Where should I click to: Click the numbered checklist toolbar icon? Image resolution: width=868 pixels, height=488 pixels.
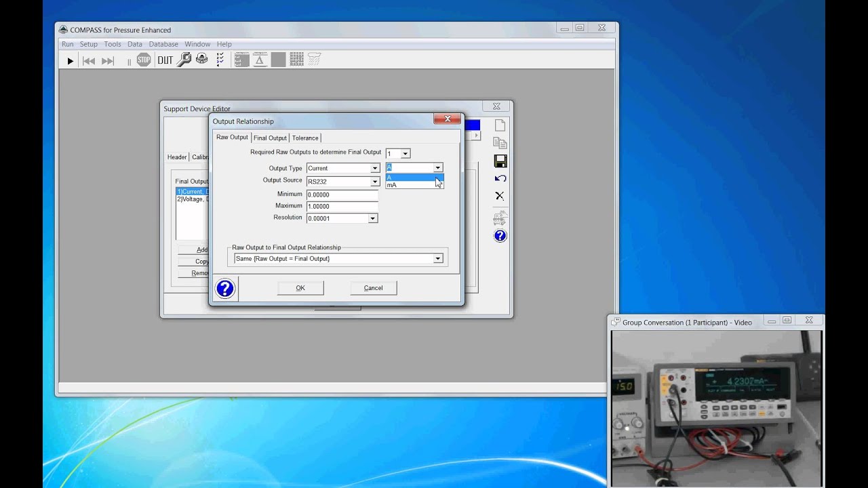point(220,60)
